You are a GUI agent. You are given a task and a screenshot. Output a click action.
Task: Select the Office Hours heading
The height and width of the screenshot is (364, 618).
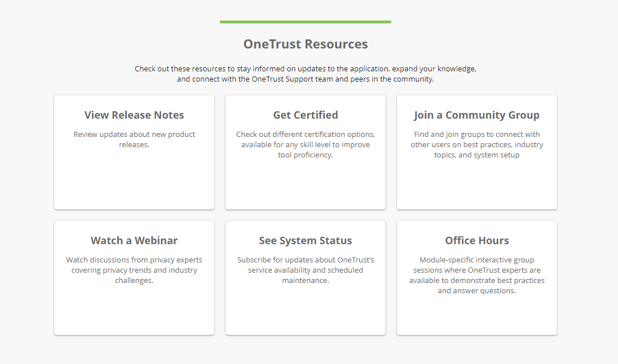tap(476, 240)
